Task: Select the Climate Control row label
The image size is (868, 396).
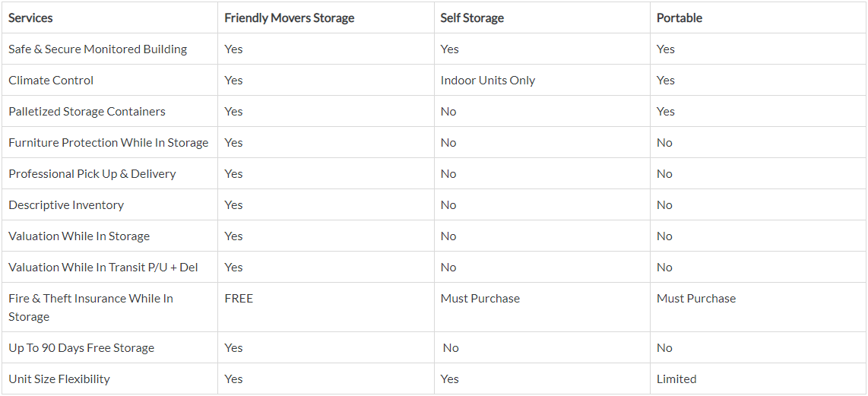Action: [x=51, y=80]
